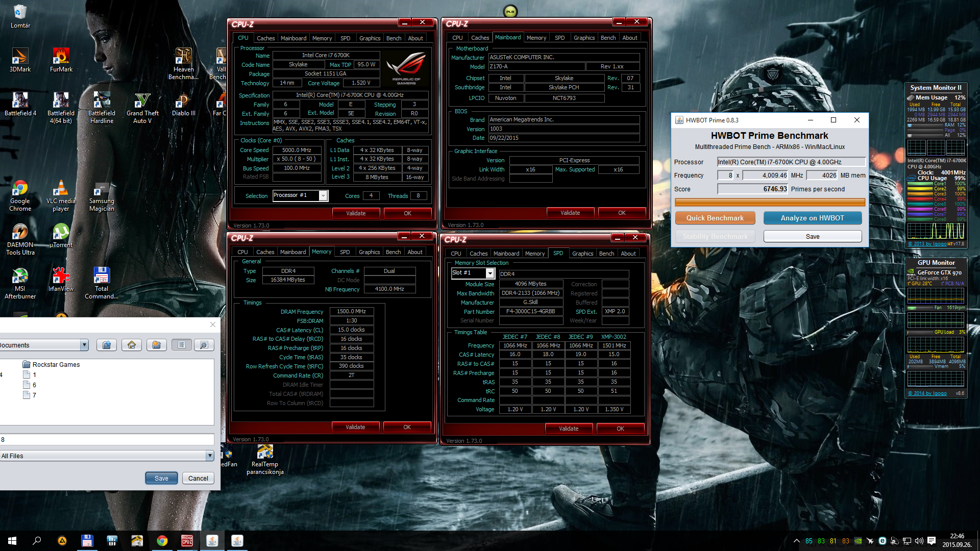
Task: Launch µTorrent from the desktop
Action: 61,235
